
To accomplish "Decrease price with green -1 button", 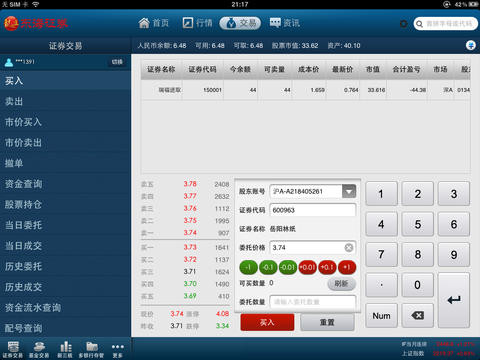I will pos(248,267).
